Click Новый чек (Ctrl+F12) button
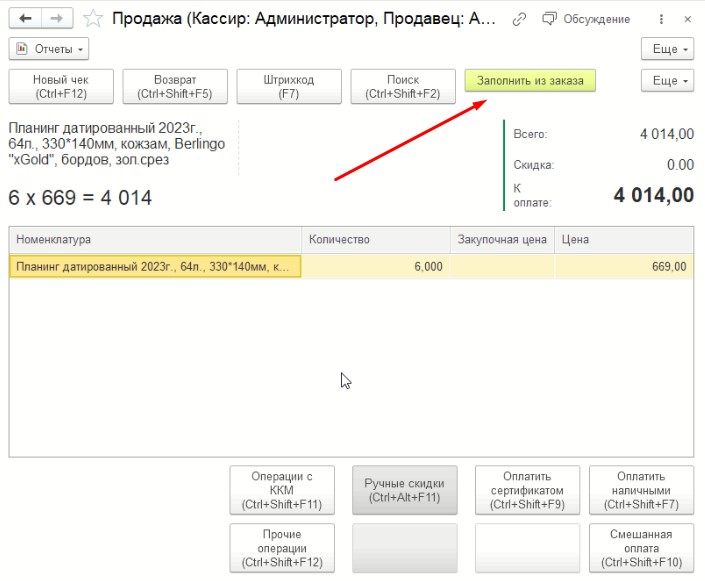Screen dimensions: 705x581 click(61, 86)
